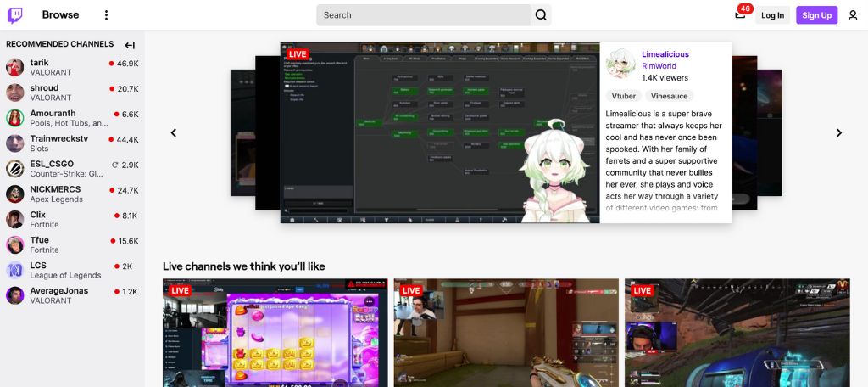Select the Vtuber tag
The height and width of the screenshot is (387, 868).
[x=624, y=96]
